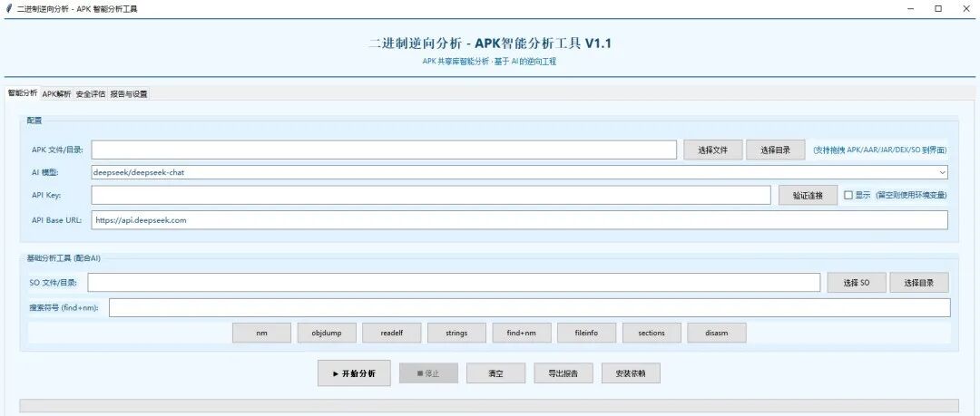The width and height of the screenshot is (980, 416).
Task: Click 选择文件 button for APK
Action: (x=712, y=150)
